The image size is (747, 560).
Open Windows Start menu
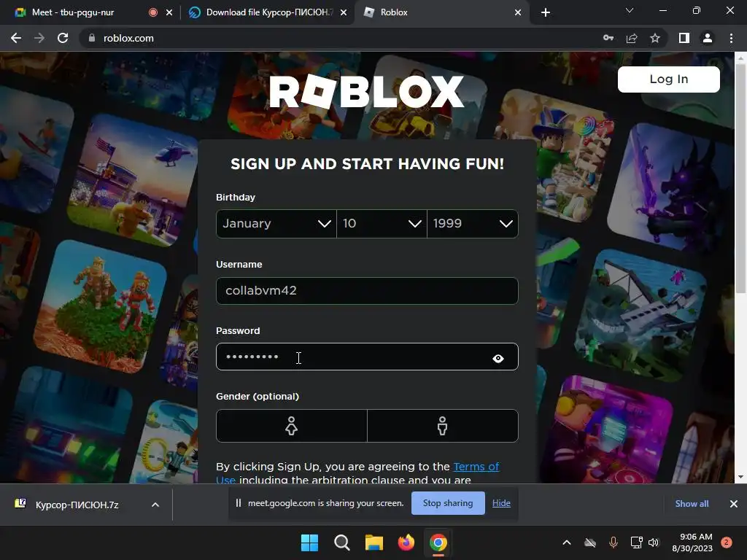[309, 542]
